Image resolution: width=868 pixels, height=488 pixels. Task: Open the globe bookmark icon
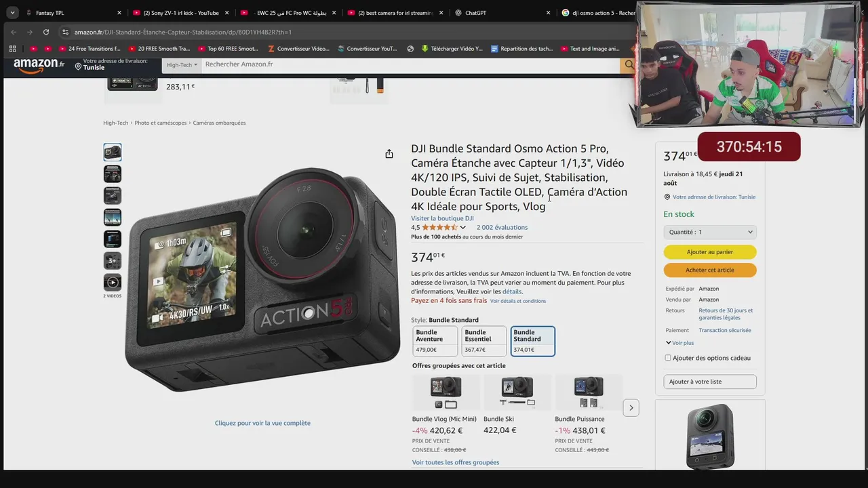[410, 49]
